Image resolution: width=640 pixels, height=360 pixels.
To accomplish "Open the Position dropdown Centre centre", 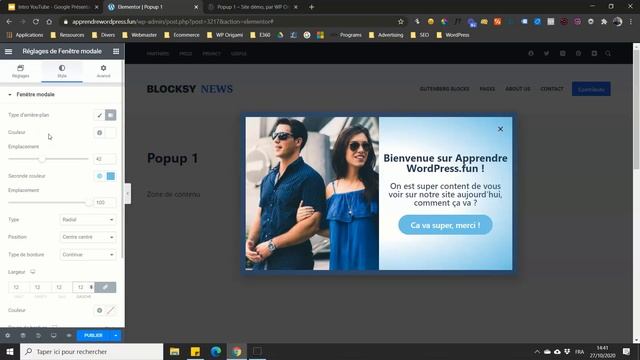I will pos(88,237).
